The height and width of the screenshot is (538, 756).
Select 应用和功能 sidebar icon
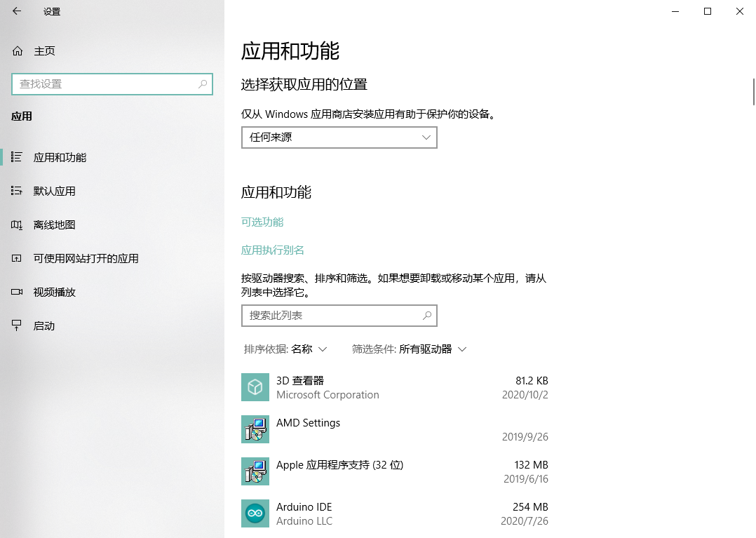17,157
